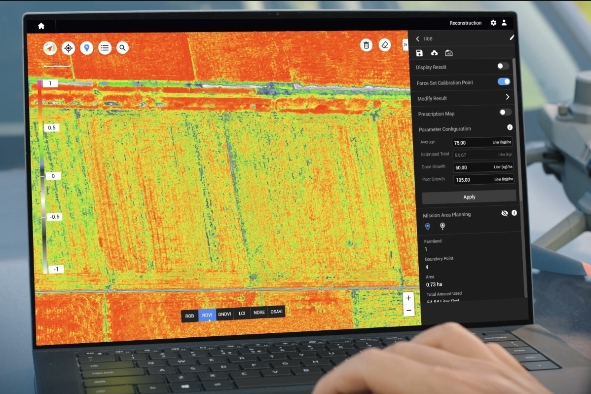Screen dimensions: 591x394
Task: Click Parameter Configuration info icon
Action: tap(510, 127)
